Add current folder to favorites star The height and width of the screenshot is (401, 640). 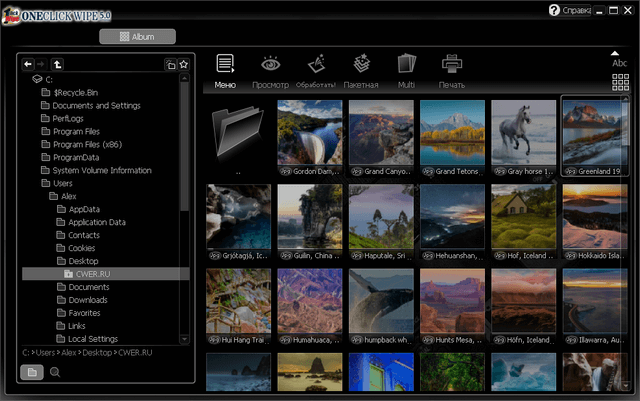point(183,64)
